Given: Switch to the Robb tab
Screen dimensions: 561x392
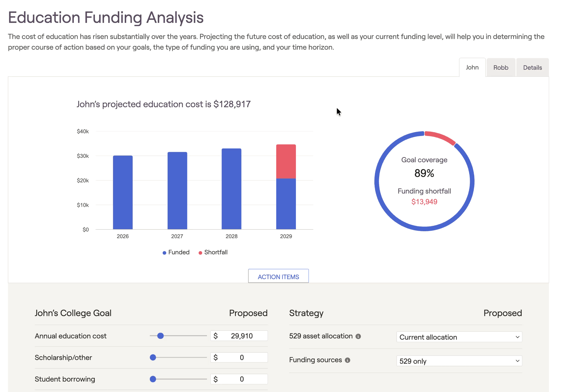Looking at the screenshot, I should coord(501,68).
